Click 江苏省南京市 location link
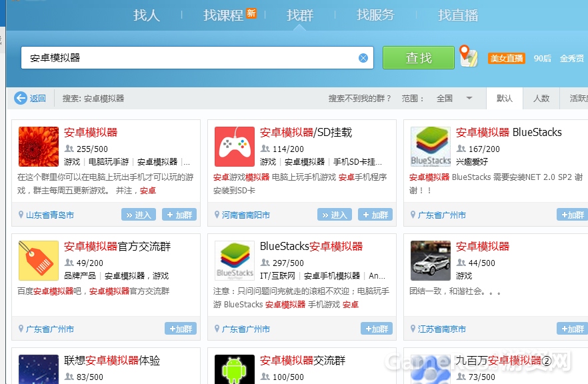The image size is (588, 384). point(442,329)
